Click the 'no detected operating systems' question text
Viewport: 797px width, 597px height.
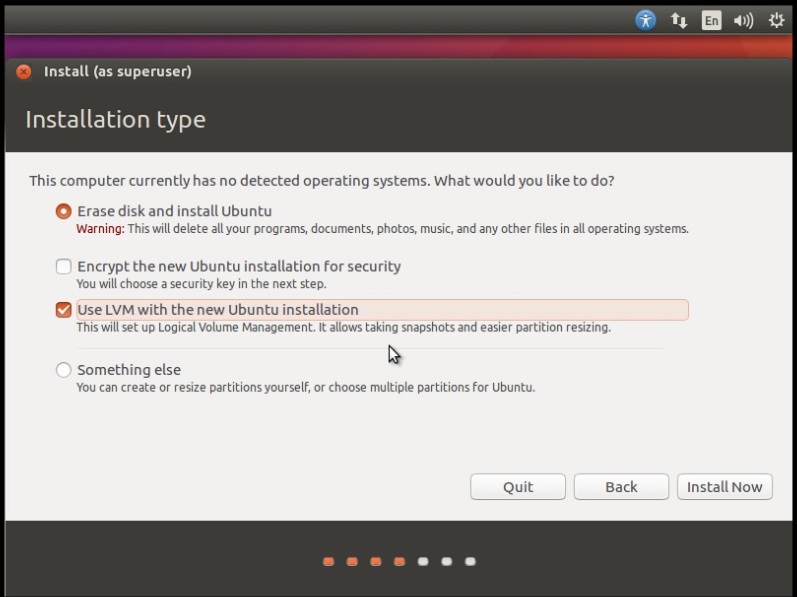pyautogui.click(x=322, y=180)
